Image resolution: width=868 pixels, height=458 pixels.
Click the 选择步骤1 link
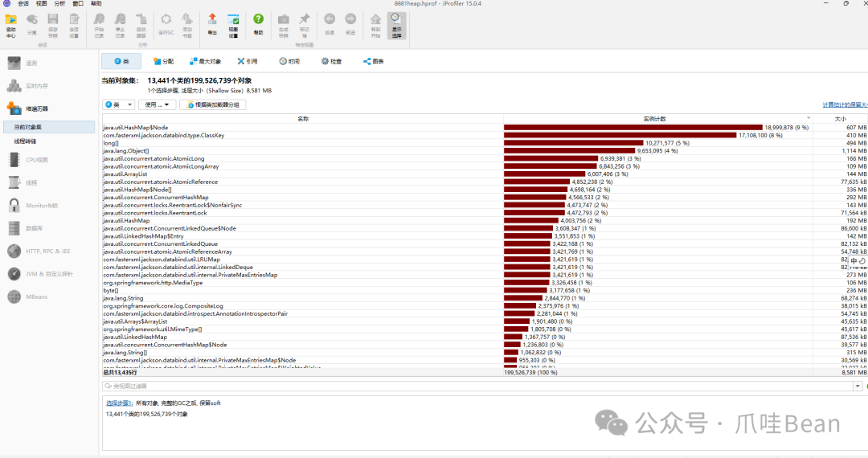119,403
